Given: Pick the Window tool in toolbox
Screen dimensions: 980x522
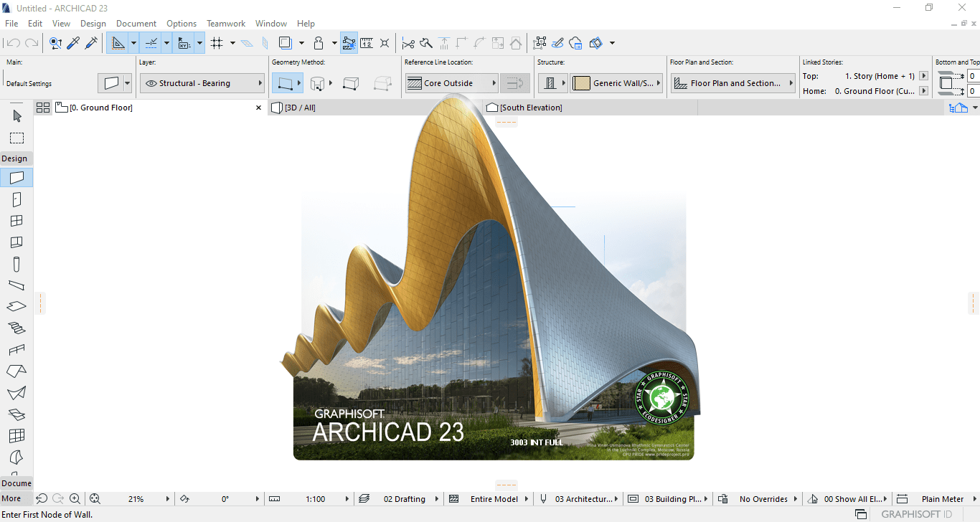Looking at the screenshot, I should click(x=17, y=222).
